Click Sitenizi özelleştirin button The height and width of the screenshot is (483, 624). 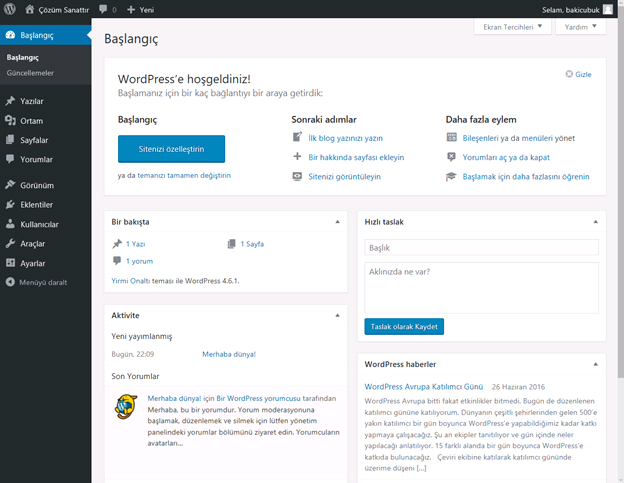click(172, 149)
